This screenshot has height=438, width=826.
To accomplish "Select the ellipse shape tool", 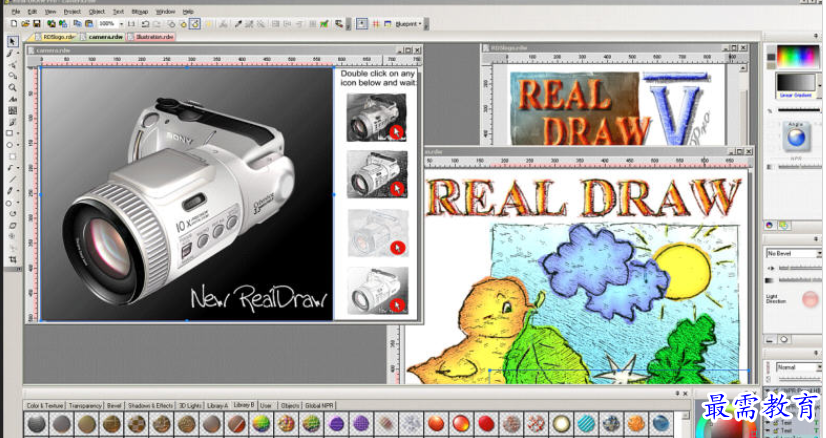I will tap(10, 145).
